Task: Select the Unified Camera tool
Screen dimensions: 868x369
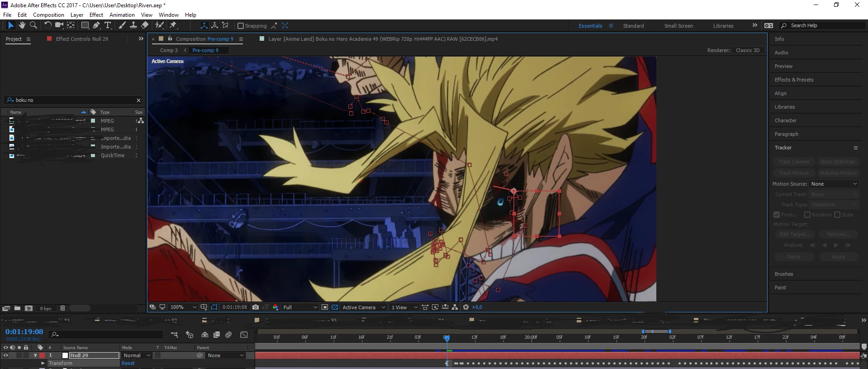Action: point(59,25)
